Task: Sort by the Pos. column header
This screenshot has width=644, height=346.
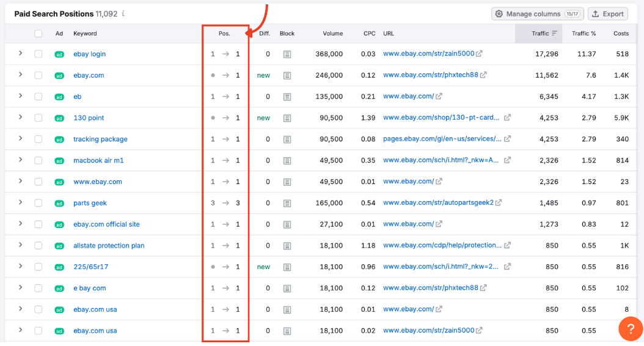Action: pos(224,34)
